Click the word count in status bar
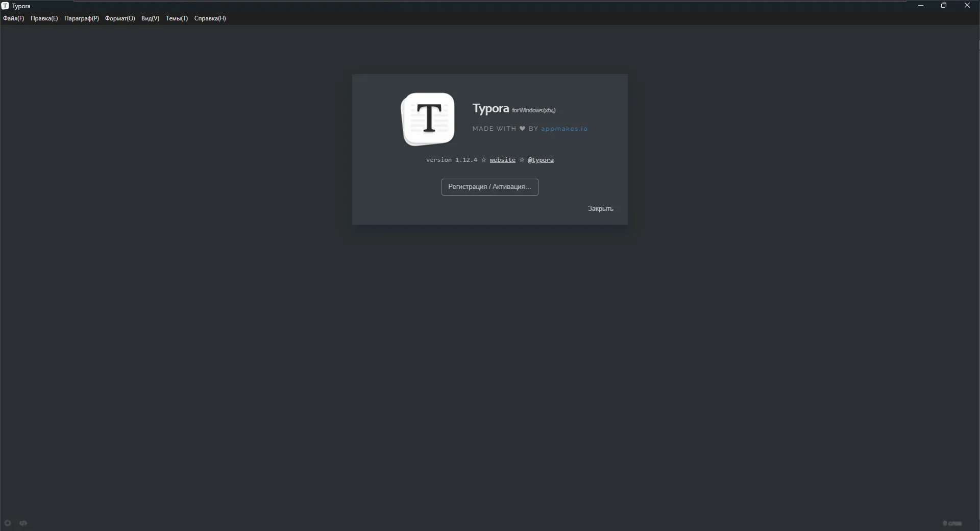This screenshot has width=980, height=531. [952, 523]
